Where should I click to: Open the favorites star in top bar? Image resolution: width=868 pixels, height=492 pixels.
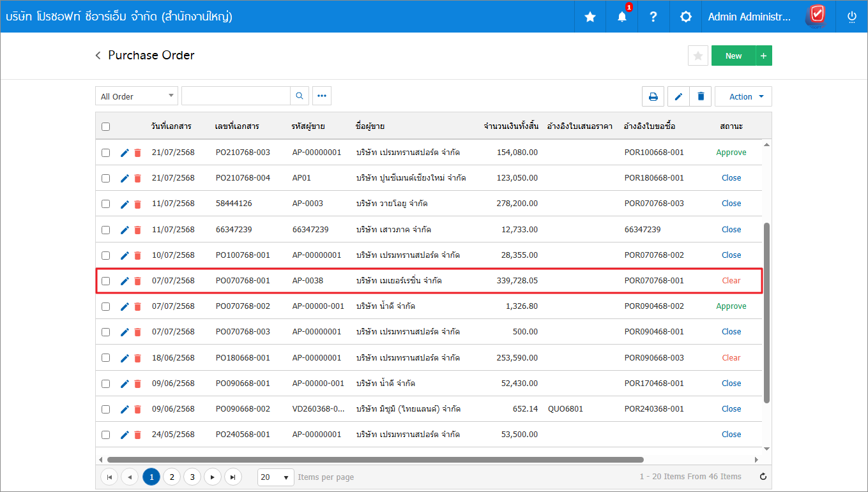point(590,17)
